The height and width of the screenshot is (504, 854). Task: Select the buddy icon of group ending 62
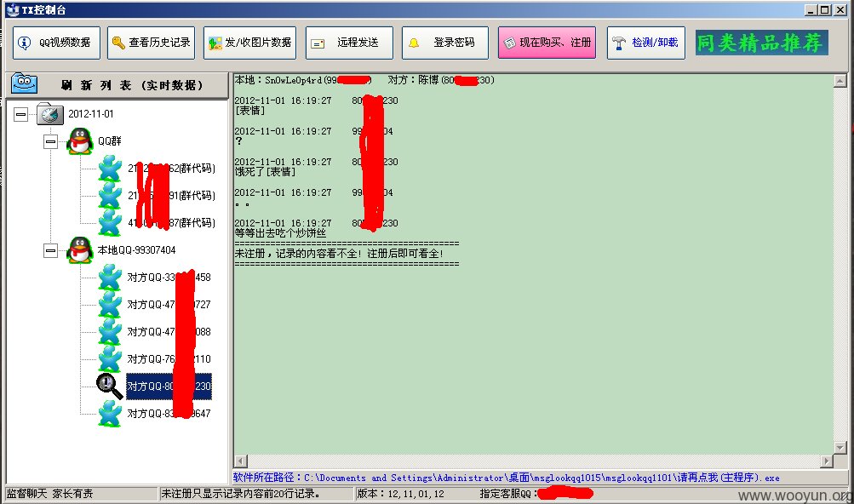click(x=110, y=169)
